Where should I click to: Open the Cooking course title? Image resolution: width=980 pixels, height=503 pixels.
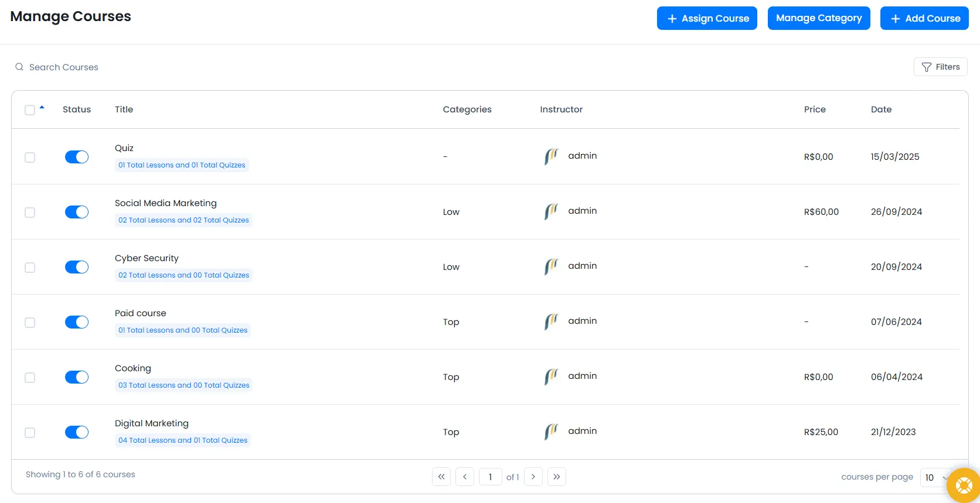click(x=133, y=368)
